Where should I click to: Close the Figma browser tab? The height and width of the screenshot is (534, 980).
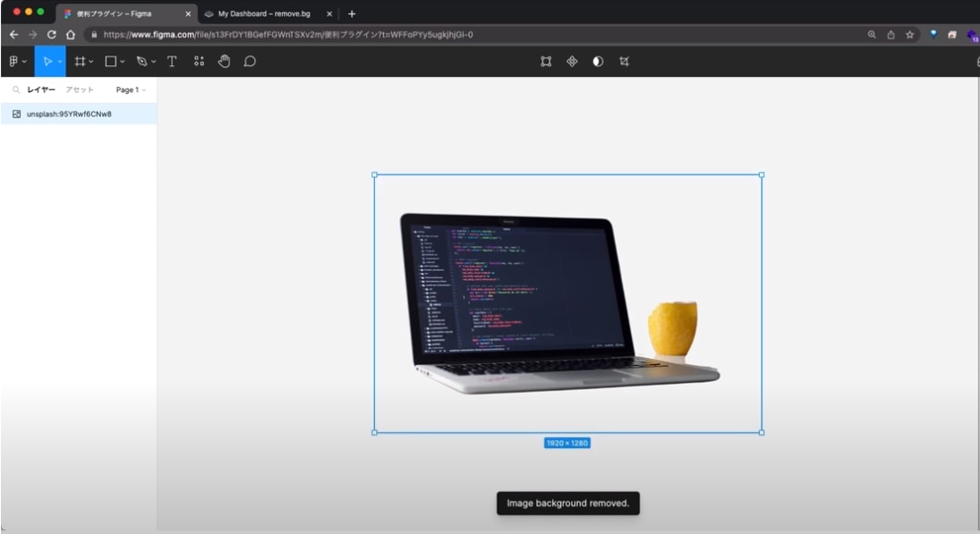[x=188, y=13]
